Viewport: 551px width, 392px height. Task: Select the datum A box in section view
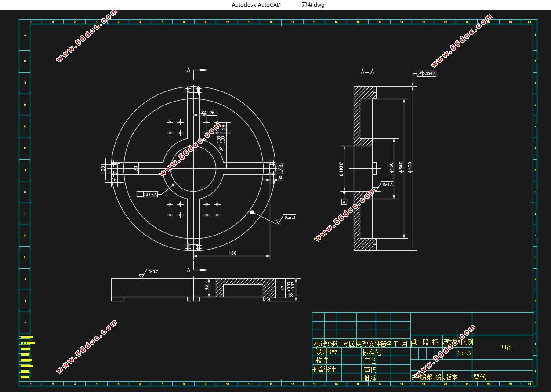[344, 202]
